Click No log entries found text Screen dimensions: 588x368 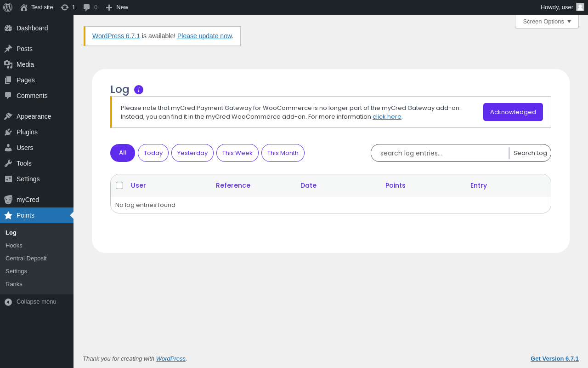click(145, 205)
